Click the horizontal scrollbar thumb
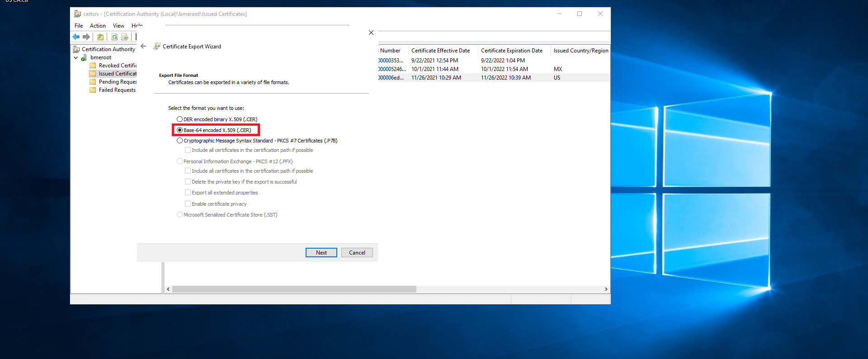This screenshot has height=359, width=868. (x=294, y=289)
